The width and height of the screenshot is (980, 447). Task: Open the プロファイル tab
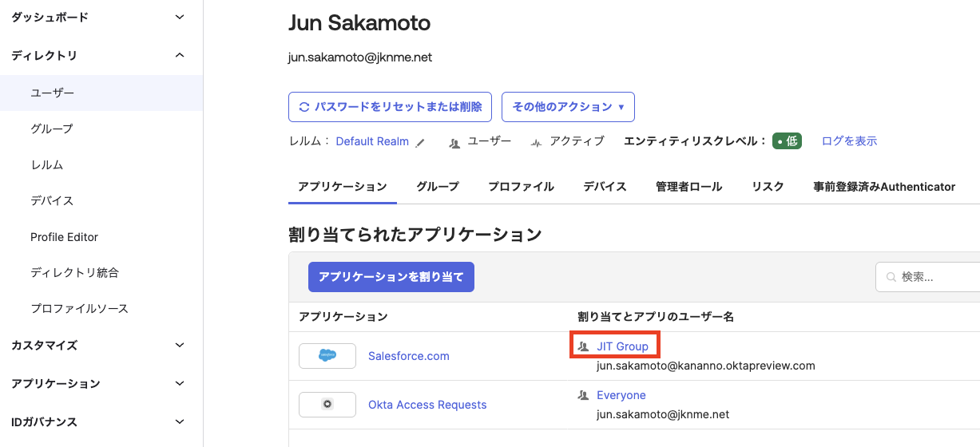point(521,187)
